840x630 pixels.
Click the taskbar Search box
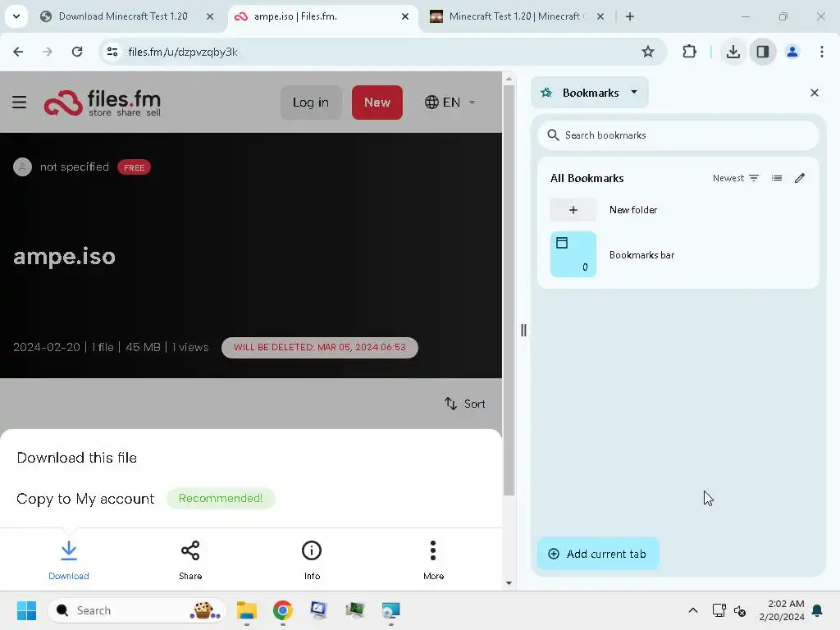(x=137, y=610)
